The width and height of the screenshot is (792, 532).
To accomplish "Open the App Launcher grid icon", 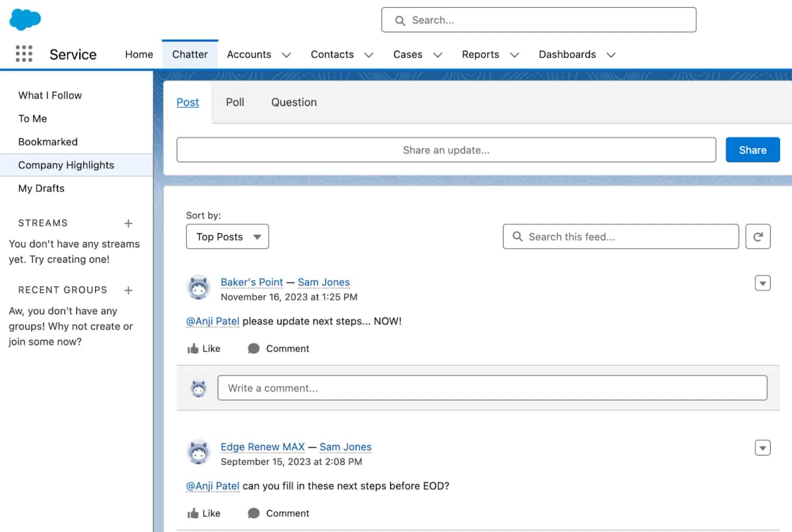I will pyautogui.click(x=24, y=54).
